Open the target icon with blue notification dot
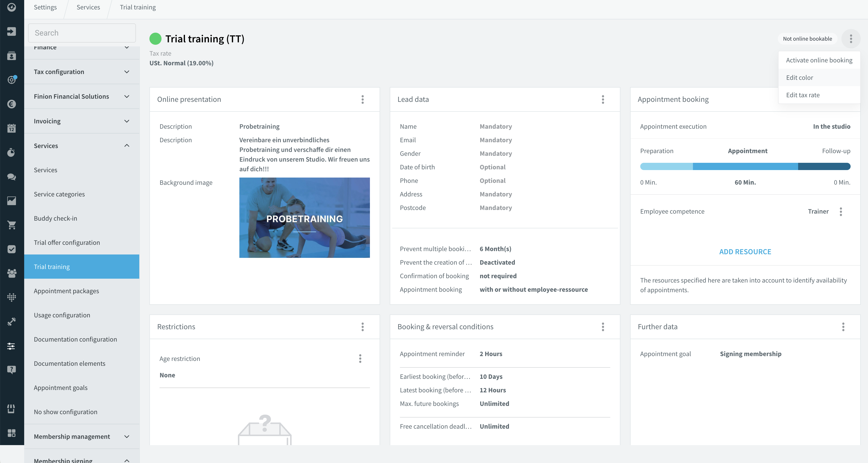 coord(12,80)
